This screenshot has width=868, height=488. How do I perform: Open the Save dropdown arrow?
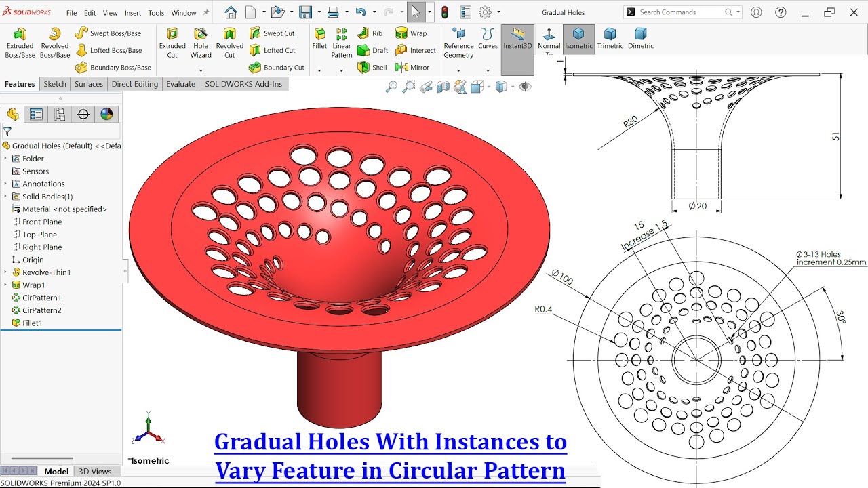318,12
